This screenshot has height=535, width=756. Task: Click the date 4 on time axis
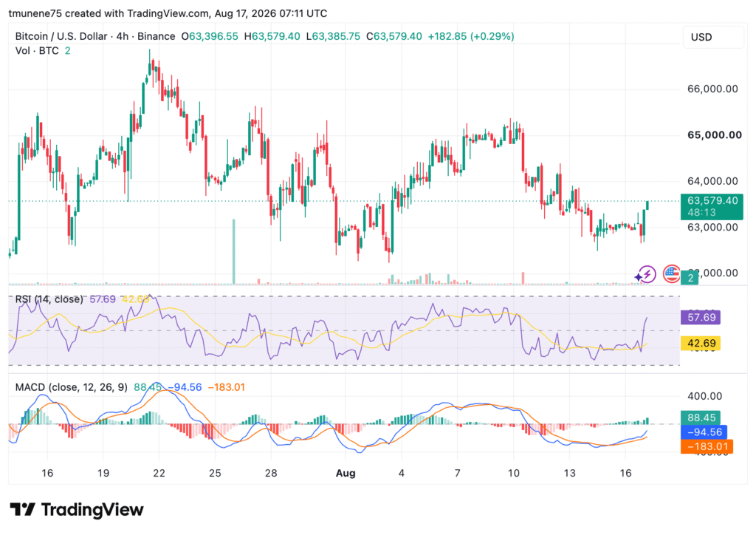point(401,473)
